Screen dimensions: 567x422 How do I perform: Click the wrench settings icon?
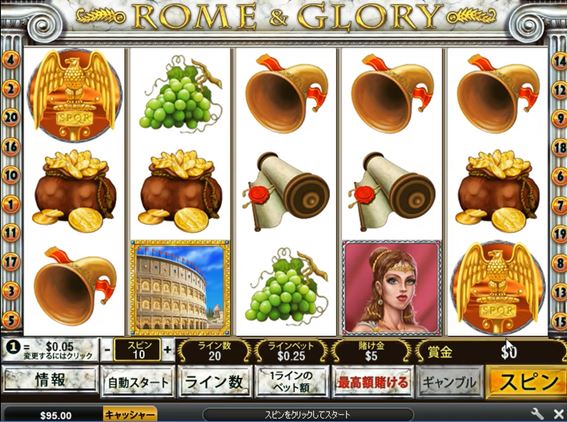(537, 413)
